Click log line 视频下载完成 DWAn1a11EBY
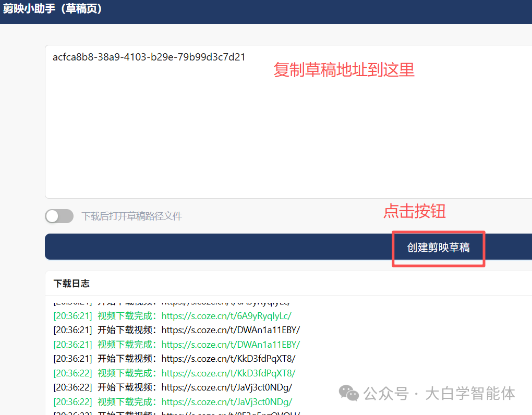The height and width of the screenshot is (415, 532). pos(177,345)
